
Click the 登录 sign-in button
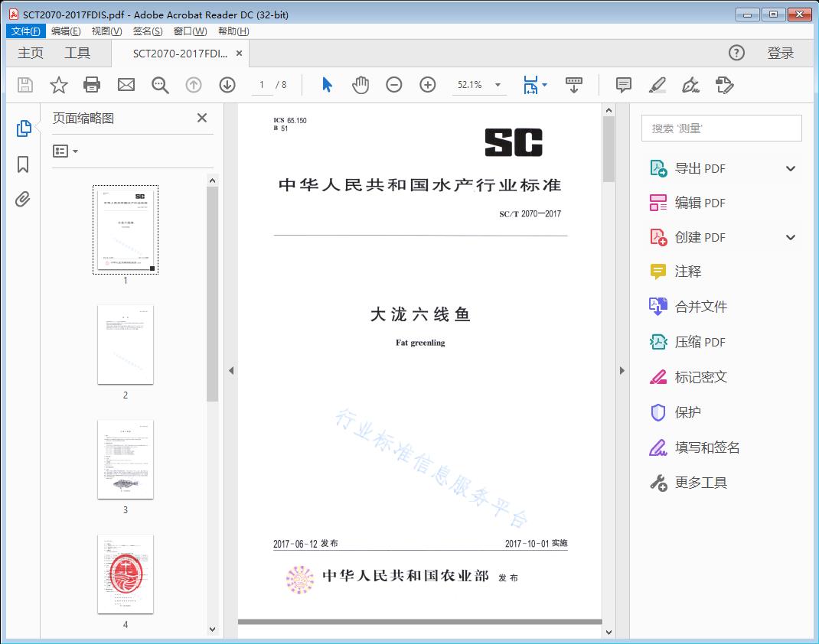781,53
